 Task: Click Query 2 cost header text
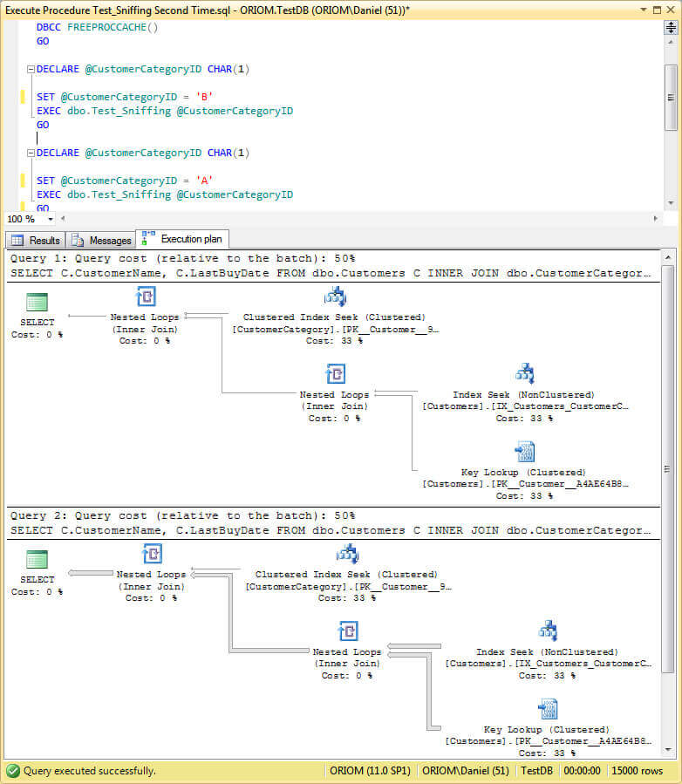tap(182, 515)
